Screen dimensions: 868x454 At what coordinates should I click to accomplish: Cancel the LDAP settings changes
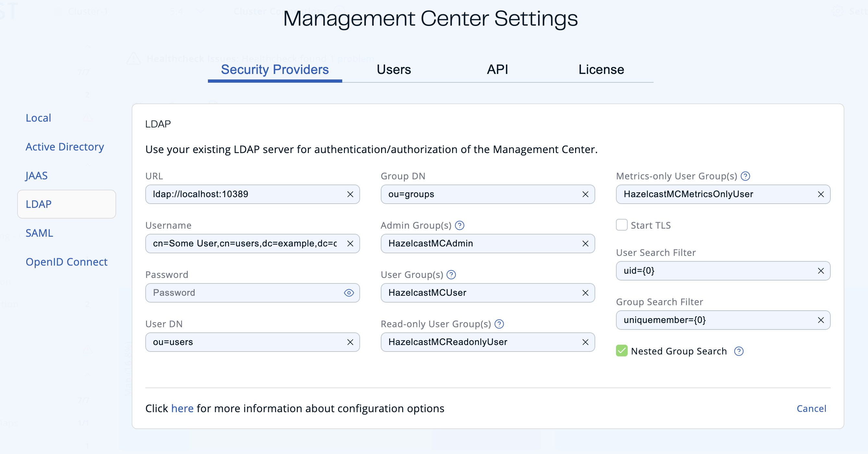pos(811,409)
